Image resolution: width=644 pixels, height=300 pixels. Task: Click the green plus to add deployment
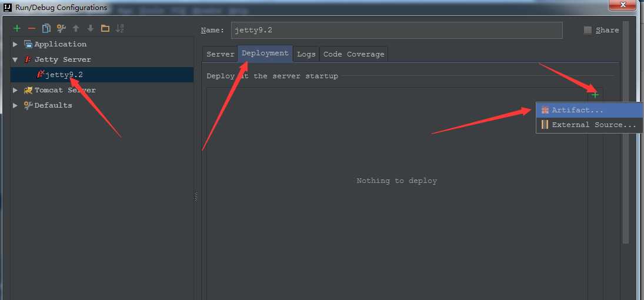[595, 95]
